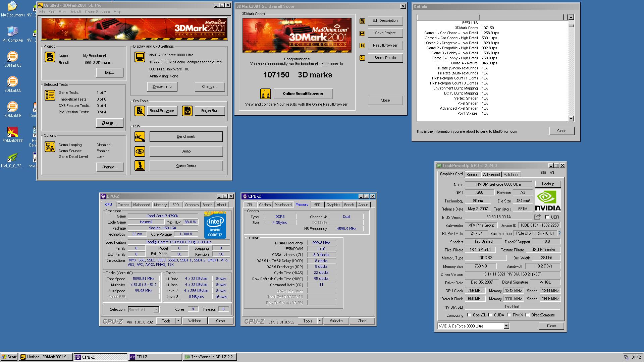Switch to Caches tab in left CPU-Z
The height and width of the screenshot is (362, 644).
pyautogui.click(x=123, y=205)
